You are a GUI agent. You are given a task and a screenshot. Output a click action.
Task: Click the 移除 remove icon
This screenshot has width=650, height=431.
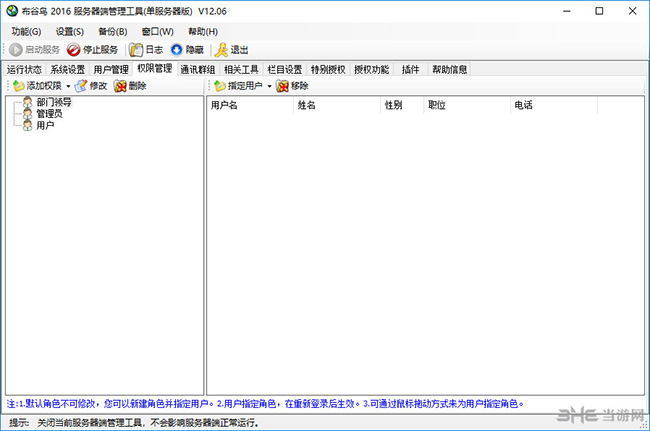click(282, 86)
